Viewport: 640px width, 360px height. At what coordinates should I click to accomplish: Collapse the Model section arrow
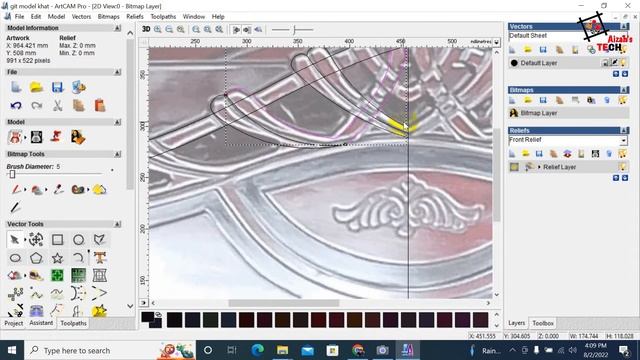pyautogui.click(x=117, y=122)
